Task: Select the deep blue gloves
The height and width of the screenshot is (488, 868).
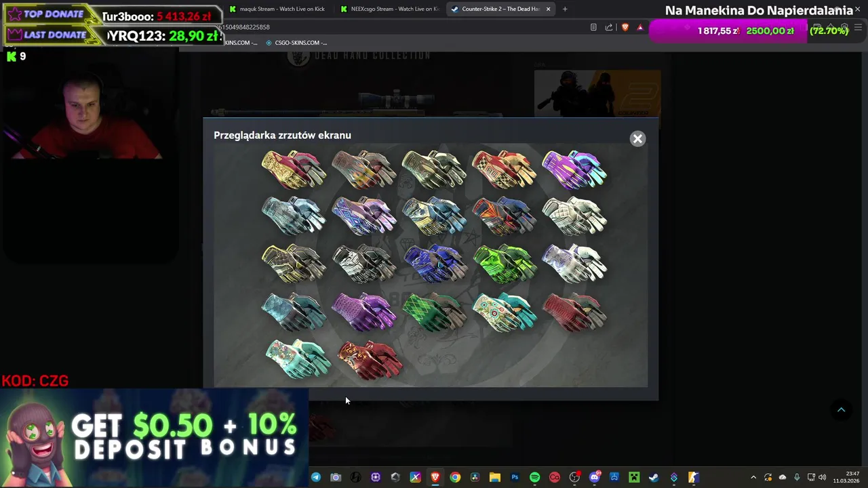Action: (x=434, y=264)
